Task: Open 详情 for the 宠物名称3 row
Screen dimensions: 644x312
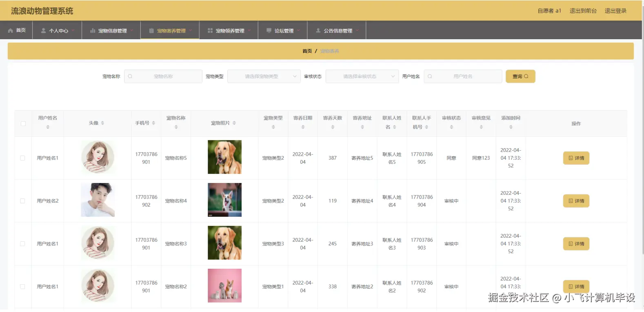Action: coord(576,244)
